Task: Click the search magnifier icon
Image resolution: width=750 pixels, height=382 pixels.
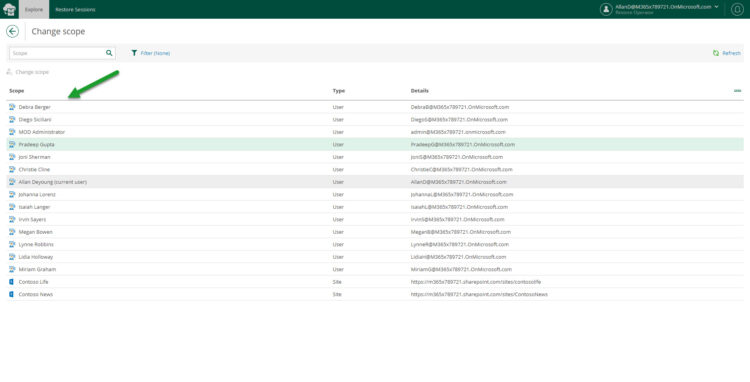Action: 109,53
